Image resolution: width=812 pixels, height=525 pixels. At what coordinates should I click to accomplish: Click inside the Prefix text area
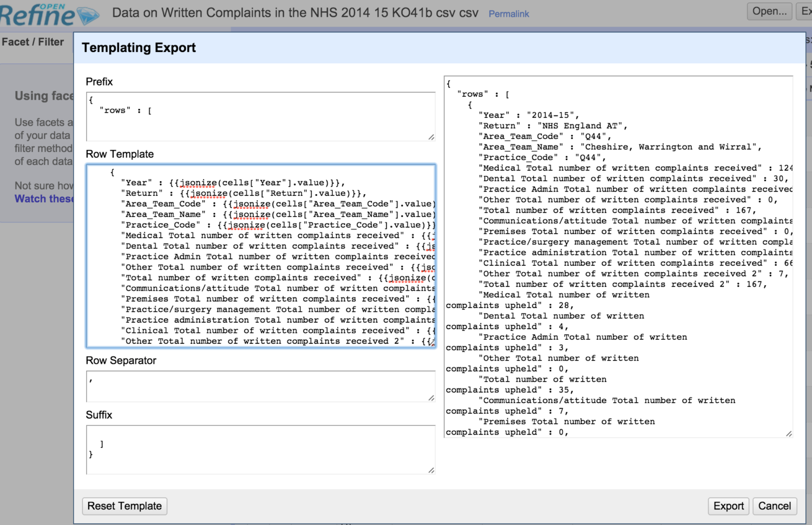260,115
